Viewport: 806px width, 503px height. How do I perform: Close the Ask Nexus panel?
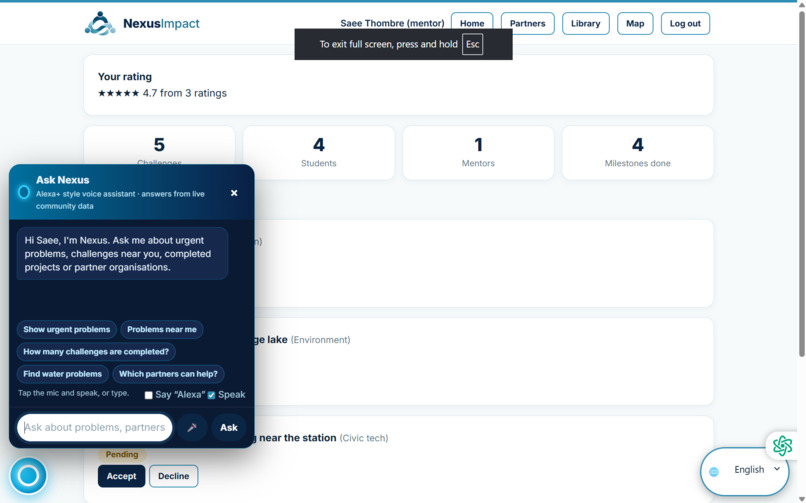click(234, 193)
